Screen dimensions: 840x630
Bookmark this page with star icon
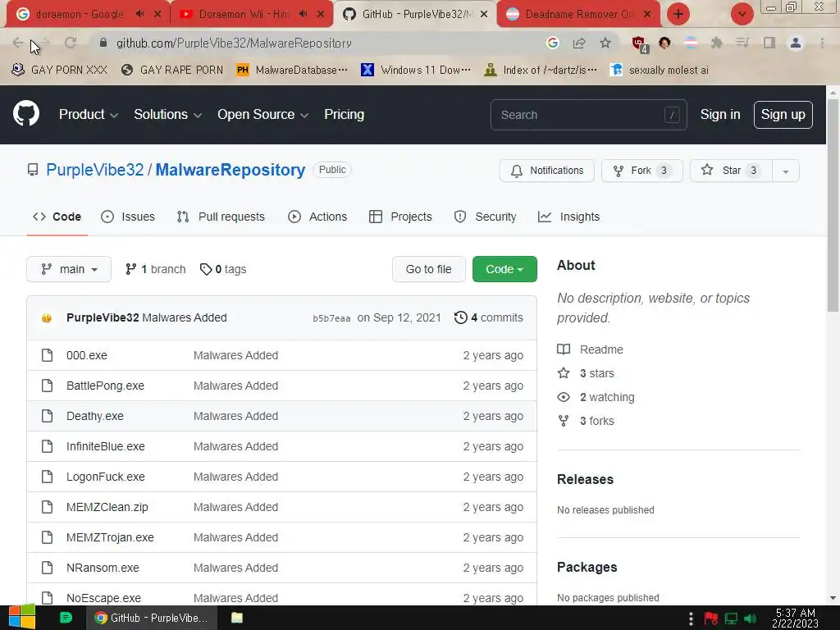coord(605,43)
